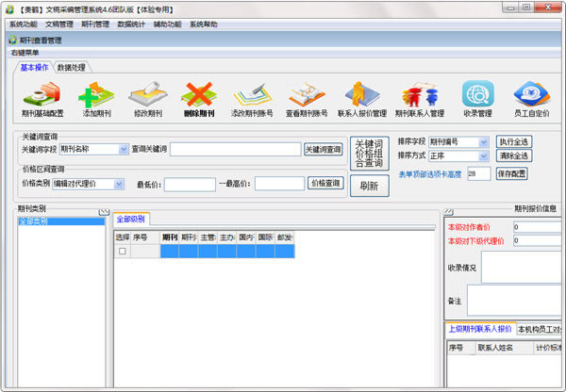Screen dimensions: 566x392
Task: Click the 国内 column header
Action: [246, 237]
